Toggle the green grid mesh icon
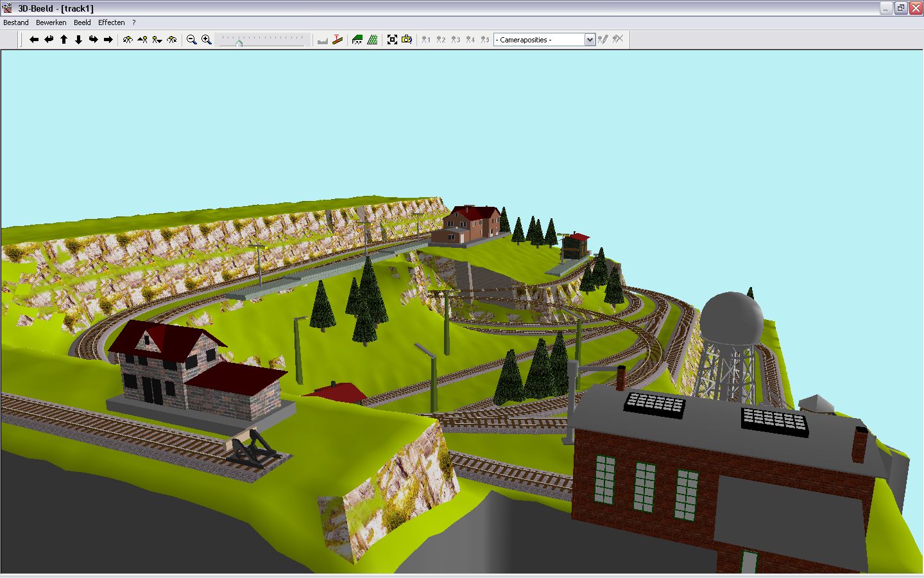The height and width of the screenshot is (578, 924). 372,40
